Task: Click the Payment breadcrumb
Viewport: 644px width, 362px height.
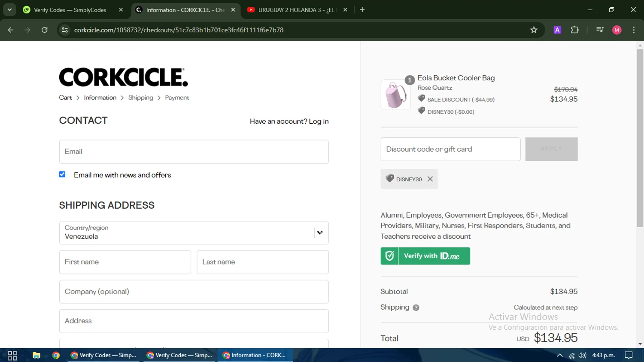Action: (x=177, y=98)
